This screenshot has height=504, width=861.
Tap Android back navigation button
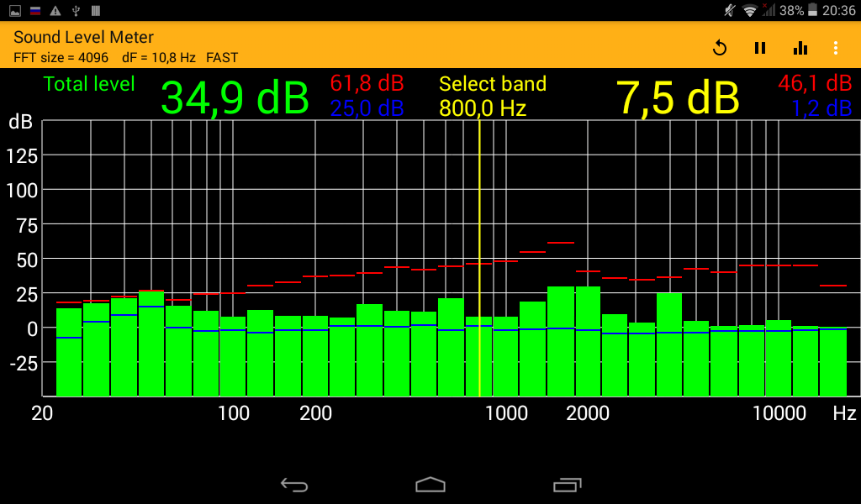point(294,485)
